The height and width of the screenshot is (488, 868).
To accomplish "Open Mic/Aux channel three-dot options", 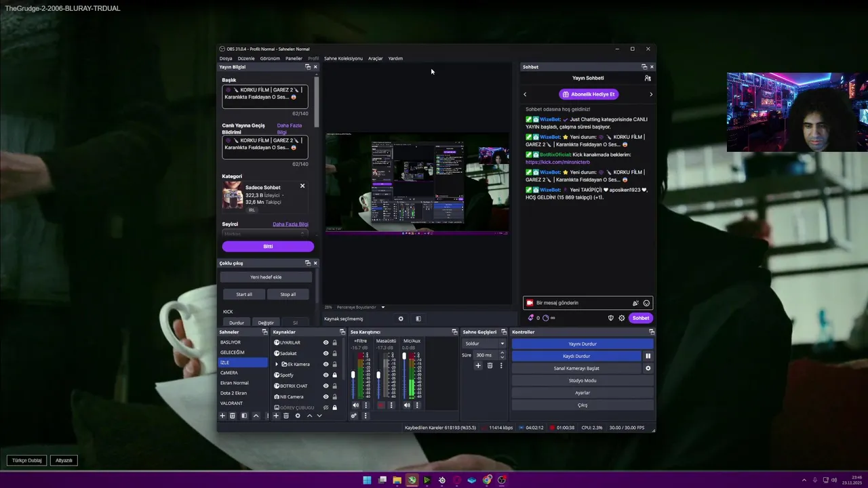I will click(x=417, y=405).
